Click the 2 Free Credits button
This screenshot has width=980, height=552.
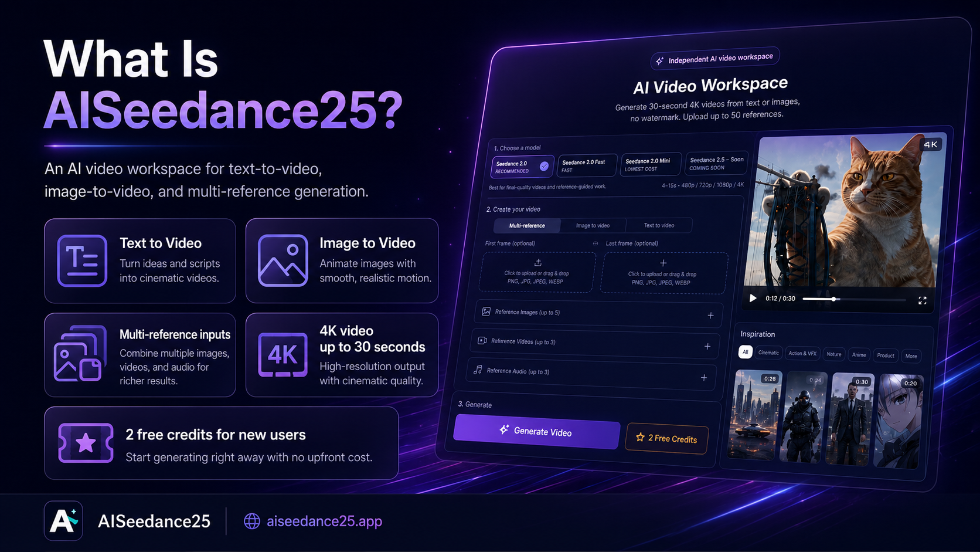tap(667, 438)
